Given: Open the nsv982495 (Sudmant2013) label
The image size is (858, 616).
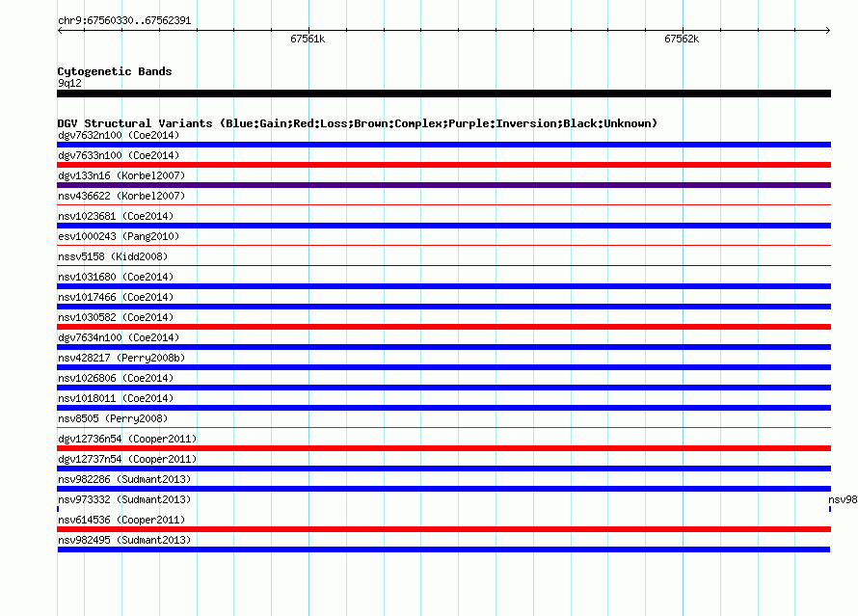Looking at the screenshot, I should (x=124, y=540).
